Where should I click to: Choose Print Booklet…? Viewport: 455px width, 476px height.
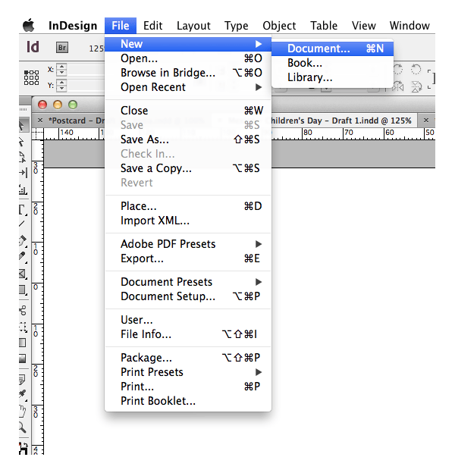[188, 401]
